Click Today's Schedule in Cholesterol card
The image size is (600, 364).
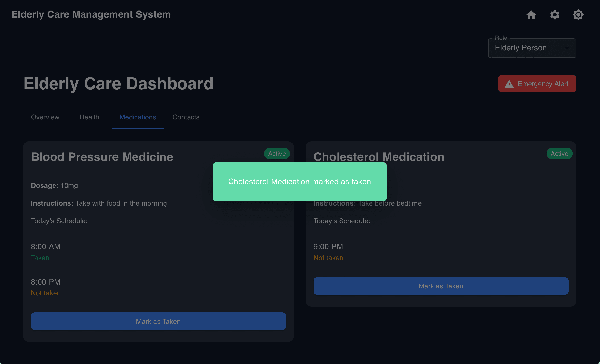342,221
